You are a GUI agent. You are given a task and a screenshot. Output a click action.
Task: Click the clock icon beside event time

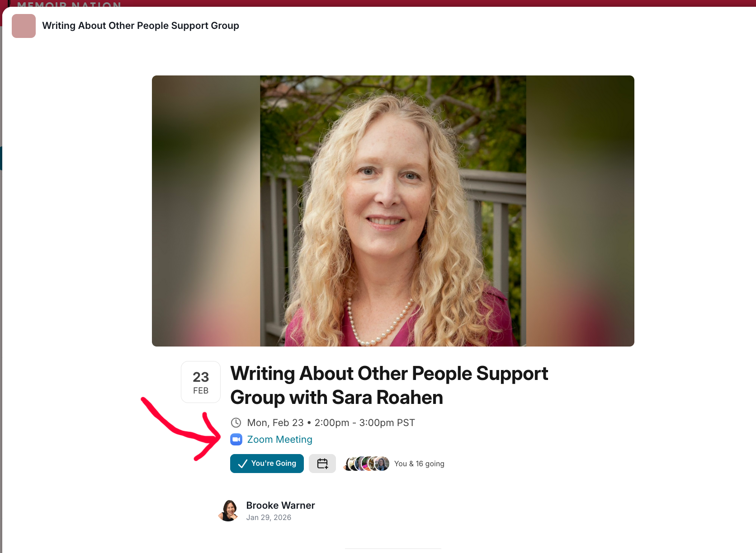click(236, 423)
